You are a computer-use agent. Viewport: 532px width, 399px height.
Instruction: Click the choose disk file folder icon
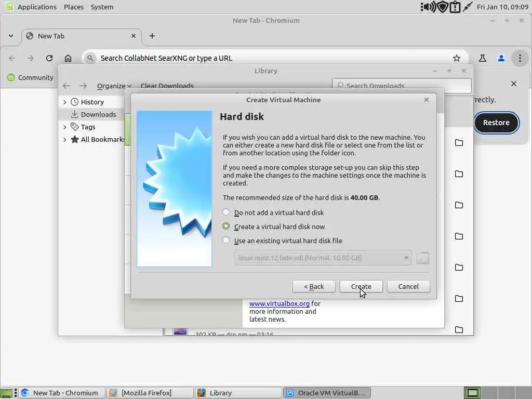click(x=423, y=258)
